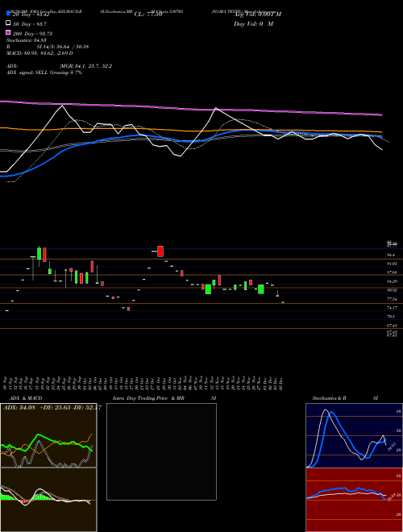Viewport: 403px width, 532px height.
Task: Click the rotated 34.83 value on Stochastics panel
Action: [x=390, y=446]
